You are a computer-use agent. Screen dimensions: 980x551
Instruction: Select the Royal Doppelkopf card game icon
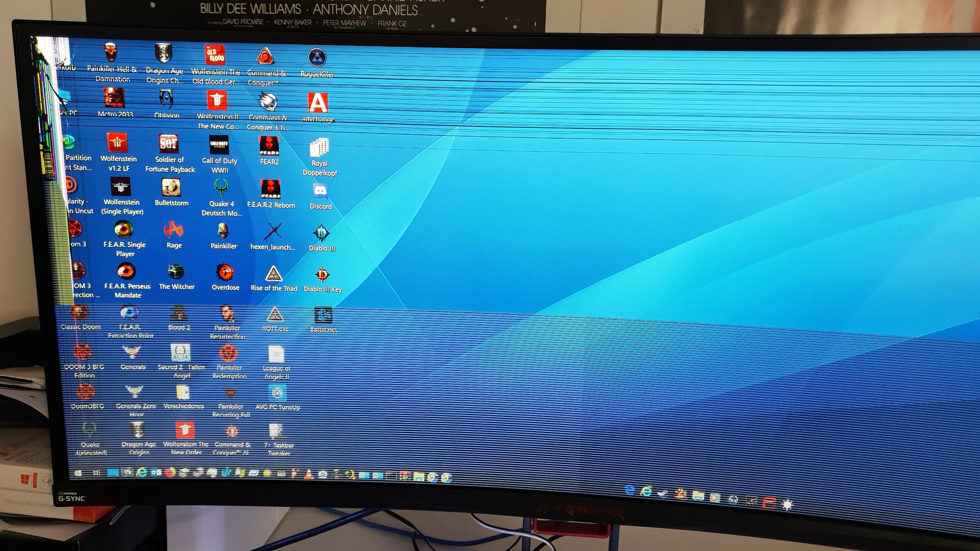click(319, 148)
